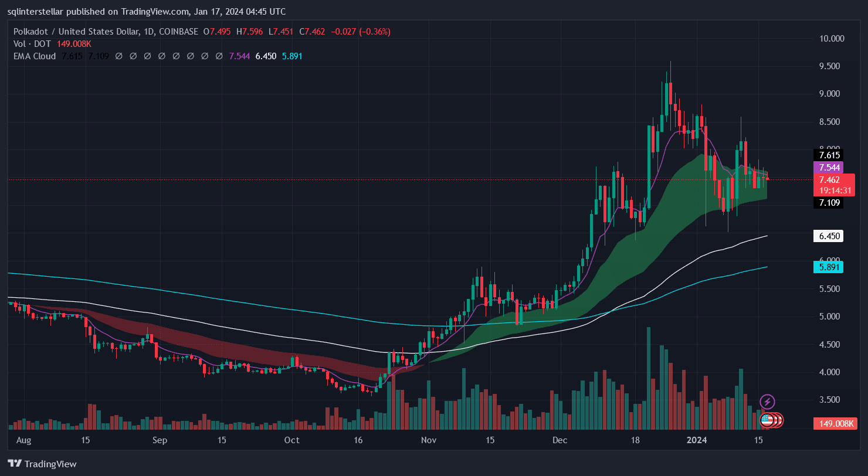The height and width of the screenshot is (476, 868).
Task: Click the red 7.462 current price label
Action: [x=833, y=180]
